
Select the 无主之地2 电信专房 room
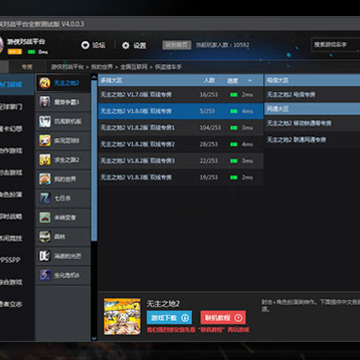[x=312, y=95]
